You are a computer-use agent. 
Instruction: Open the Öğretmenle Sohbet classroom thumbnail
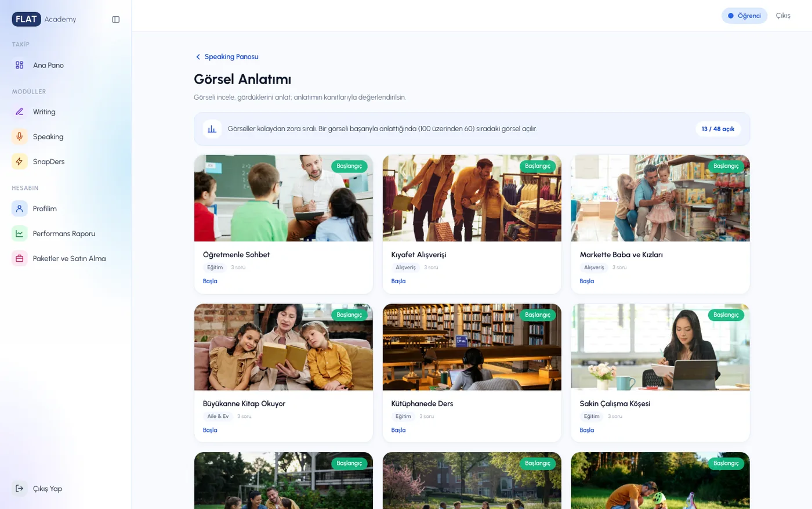click(284, 198)
